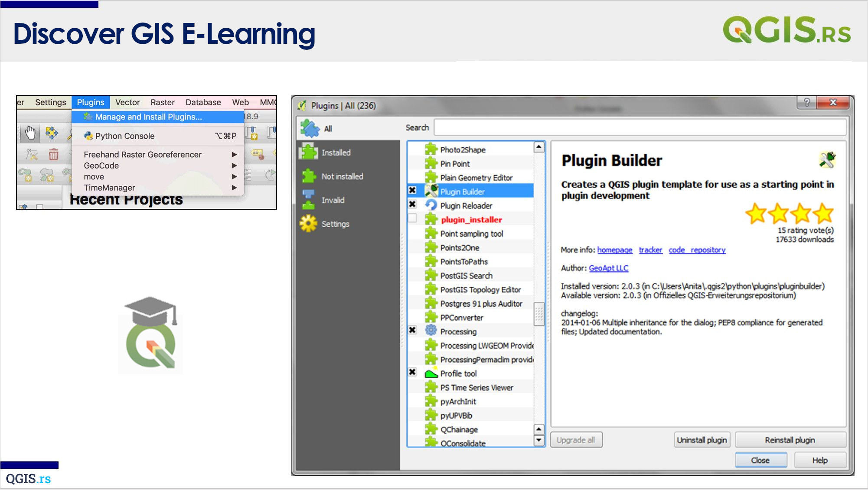Click the Help button
Screen dimensions: 868x490
820,460
